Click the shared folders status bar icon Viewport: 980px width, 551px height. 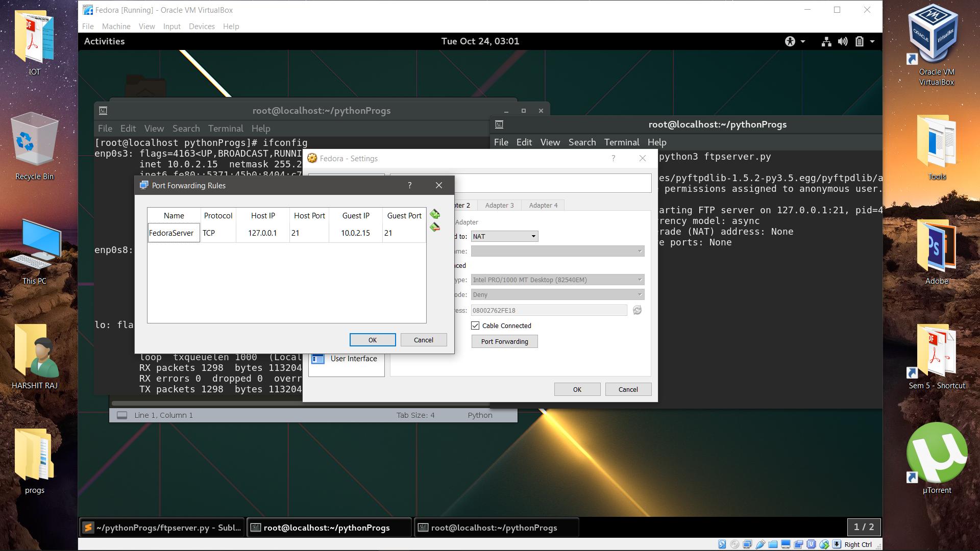tap(773, 544)
